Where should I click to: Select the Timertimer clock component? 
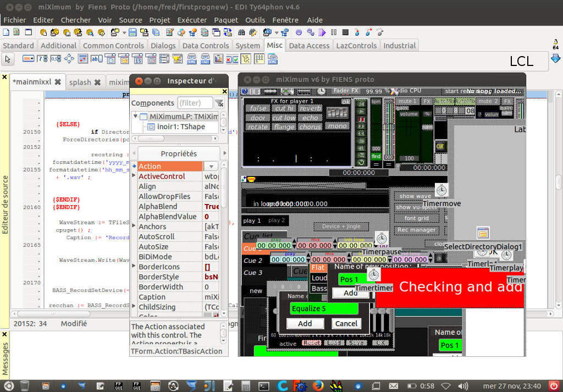374,274
